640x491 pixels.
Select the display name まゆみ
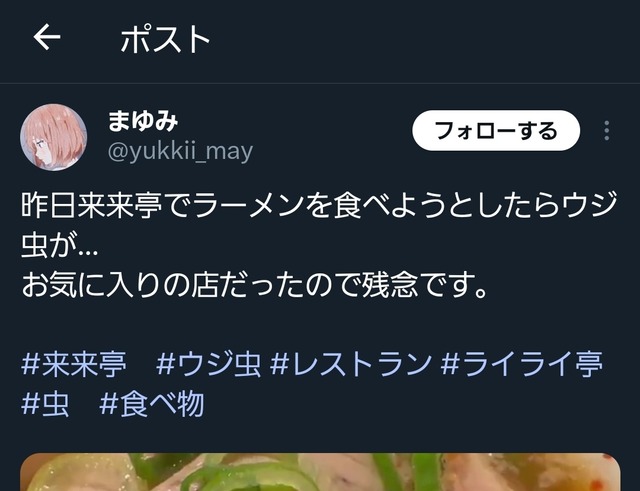pyautogui.click(x=143, y=121)
